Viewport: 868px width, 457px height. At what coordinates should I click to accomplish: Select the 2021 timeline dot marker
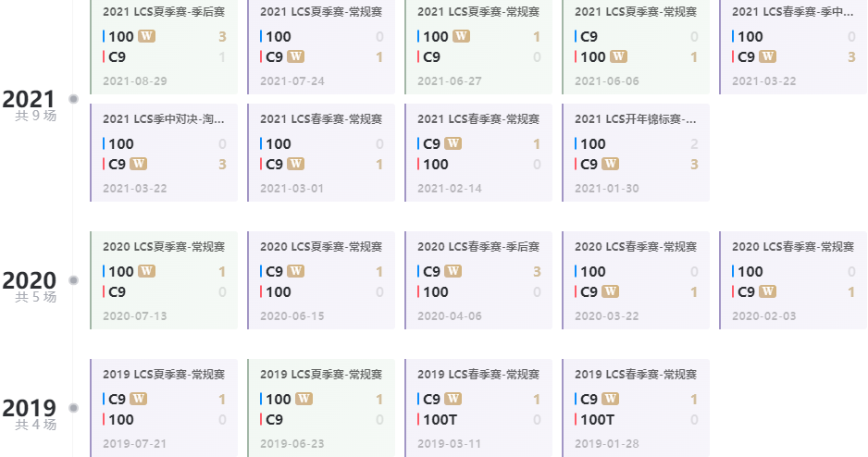click(73, 99)
